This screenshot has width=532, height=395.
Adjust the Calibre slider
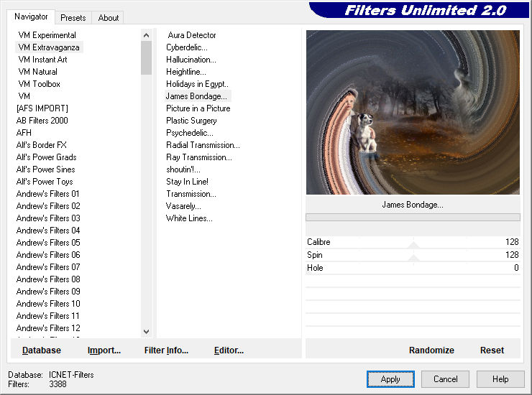point(413,242)
